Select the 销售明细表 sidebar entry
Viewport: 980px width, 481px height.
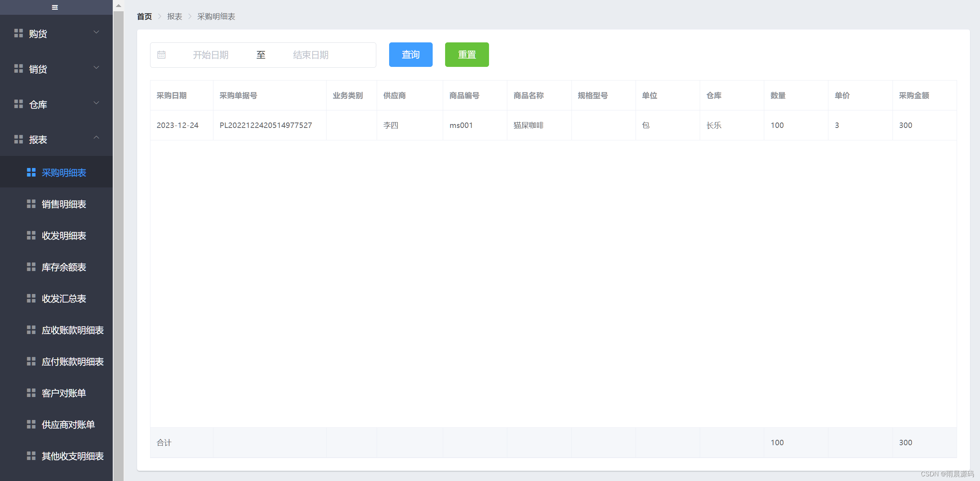tap(64, 204)
